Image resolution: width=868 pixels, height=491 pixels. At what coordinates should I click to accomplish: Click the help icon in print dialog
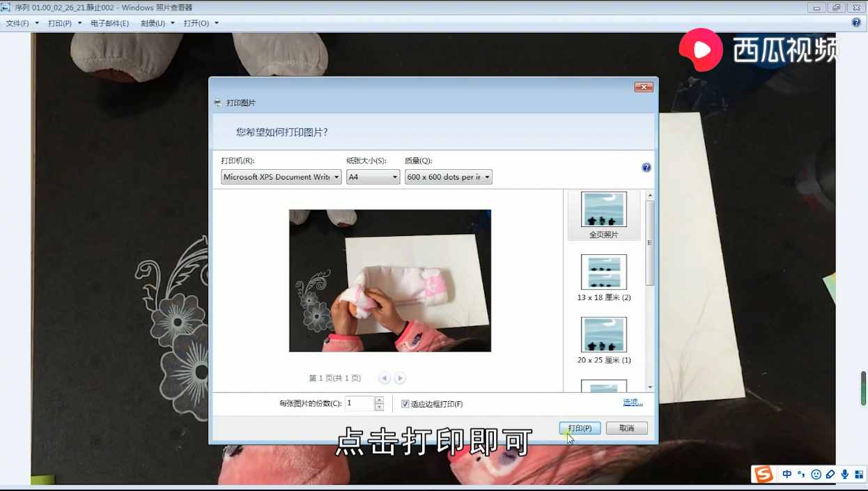tap(646, 168)
